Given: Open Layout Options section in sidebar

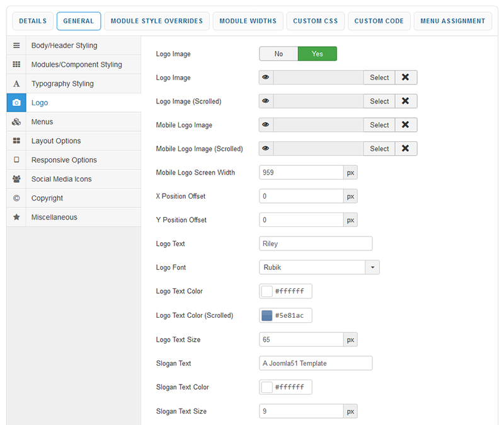Looking at the screenshot, I should 56,141.
